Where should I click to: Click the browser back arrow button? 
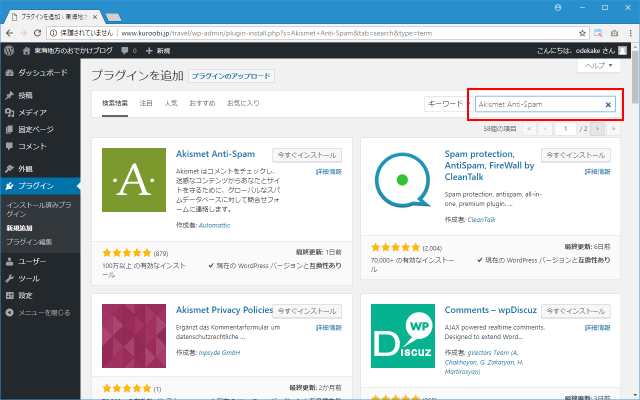(x=11, y=30)
